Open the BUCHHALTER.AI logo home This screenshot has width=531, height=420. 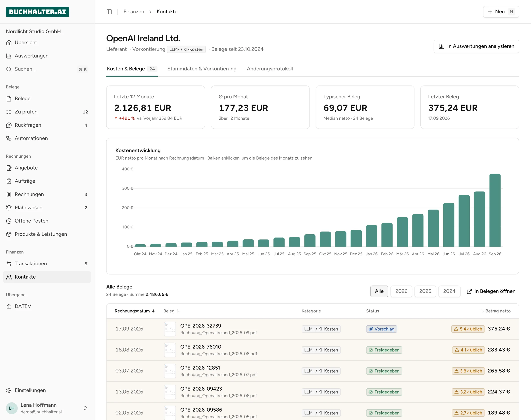37,12
